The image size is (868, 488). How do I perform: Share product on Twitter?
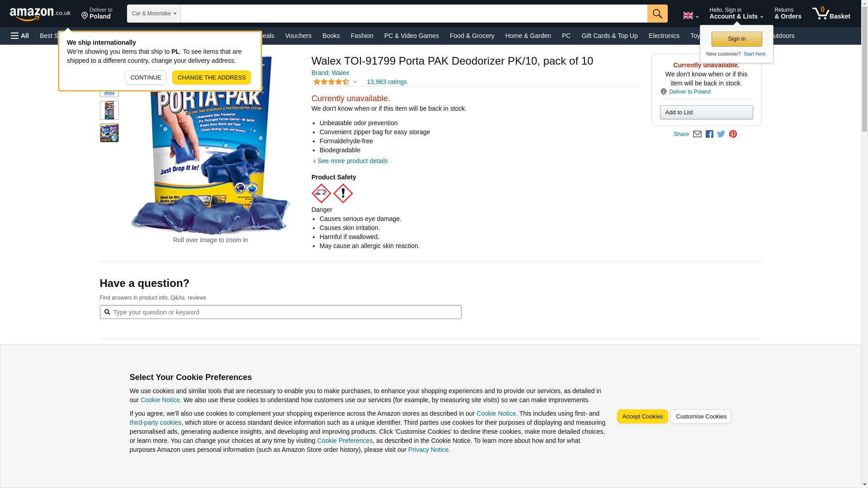(x=721, y=134)
